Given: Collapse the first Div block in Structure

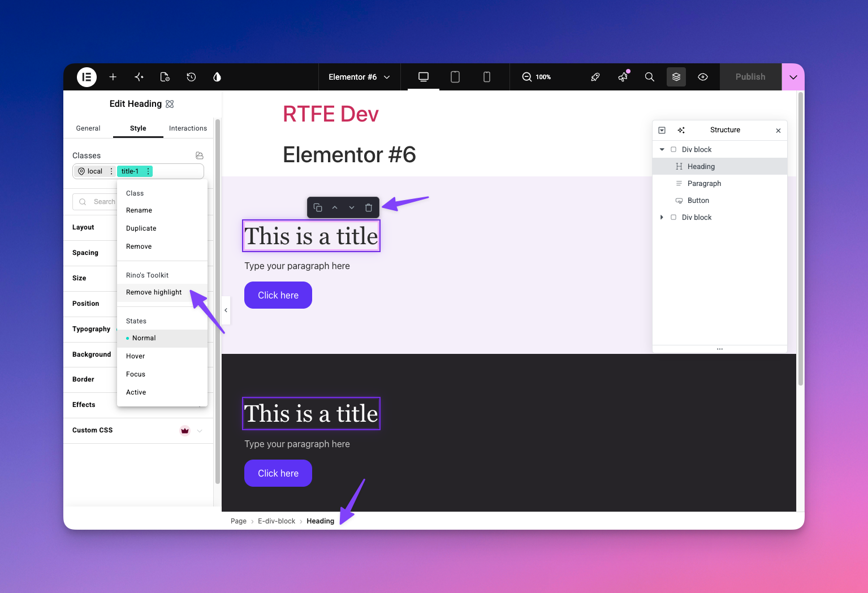Looking at the screenshot, I should (662, 150).
